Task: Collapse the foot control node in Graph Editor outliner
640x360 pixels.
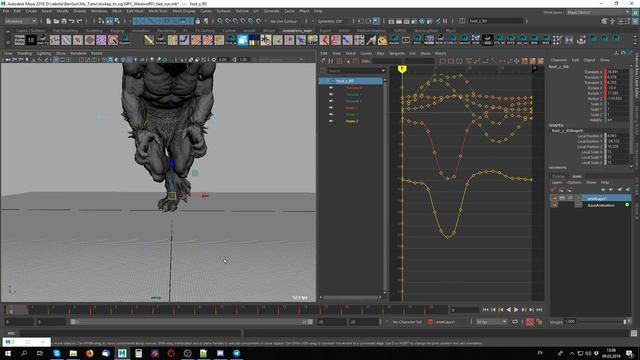Action: coord(332,81)
